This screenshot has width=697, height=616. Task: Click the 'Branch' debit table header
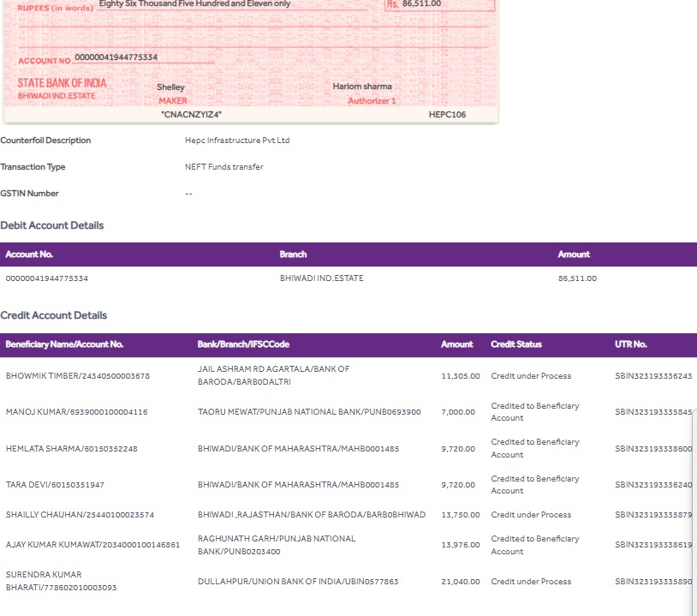point(293,254)
